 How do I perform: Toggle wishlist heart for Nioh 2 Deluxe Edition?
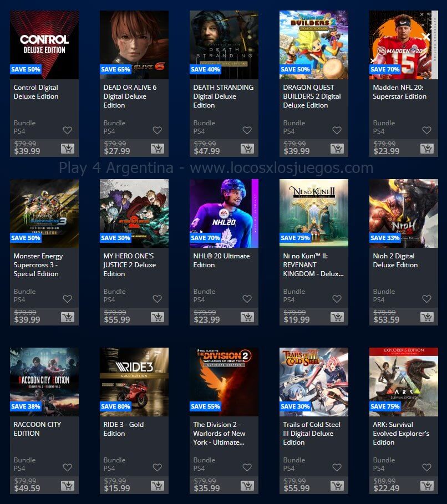(x=426, y=299)
